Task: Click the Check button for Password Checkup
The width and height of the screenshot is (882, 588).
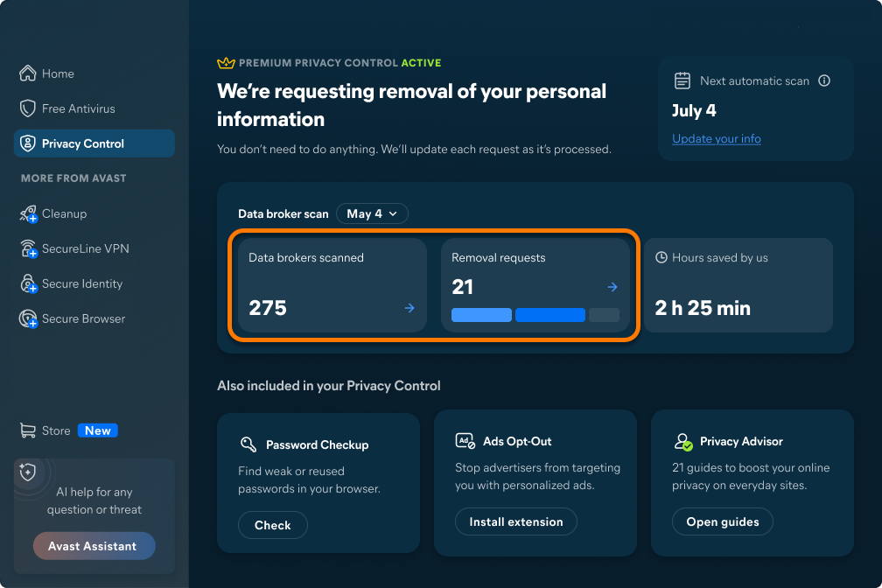Action: point(273,525)
